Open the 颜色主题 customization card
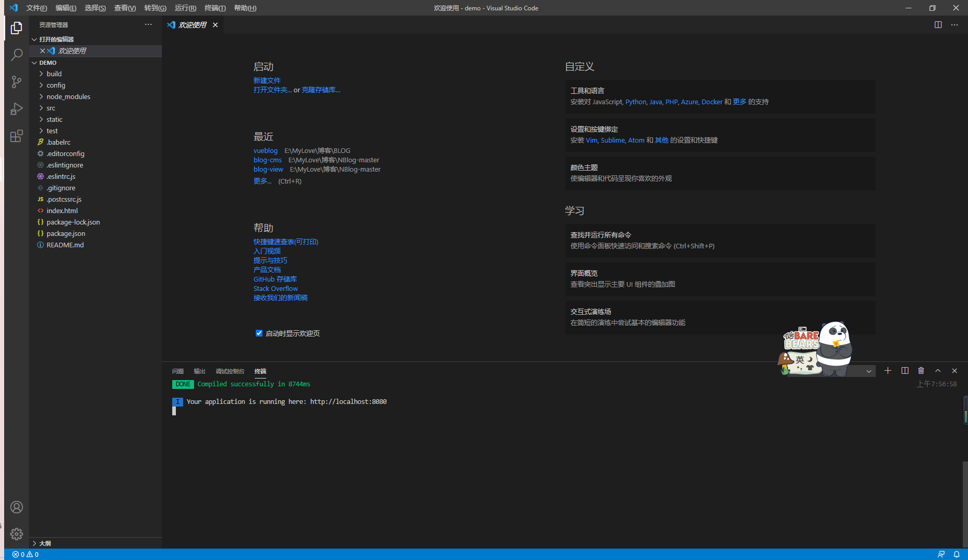This screenshot has height=560, width=968. pos(720,173)
